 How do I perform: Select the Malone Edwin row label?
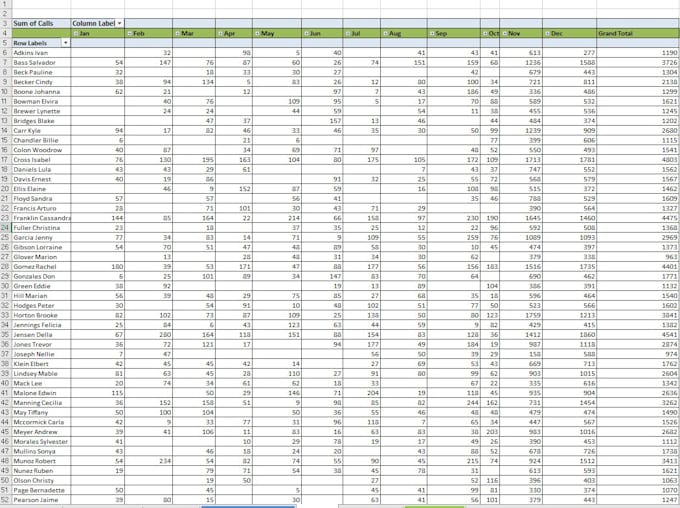41,393
